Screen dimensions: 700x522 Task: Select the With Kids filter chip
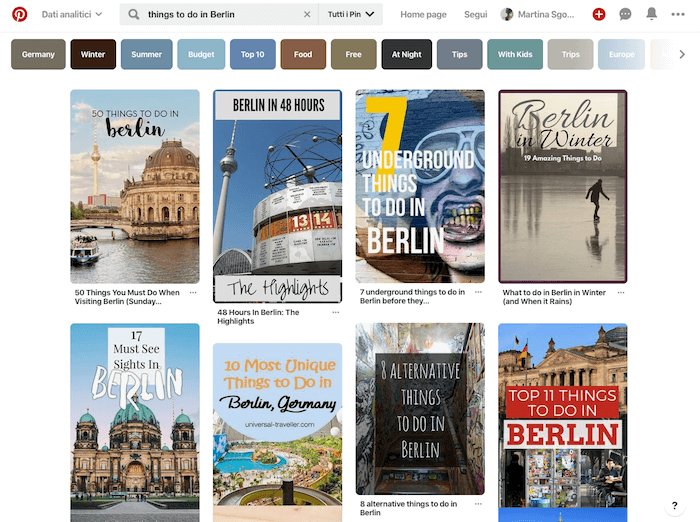click(515, 54)
